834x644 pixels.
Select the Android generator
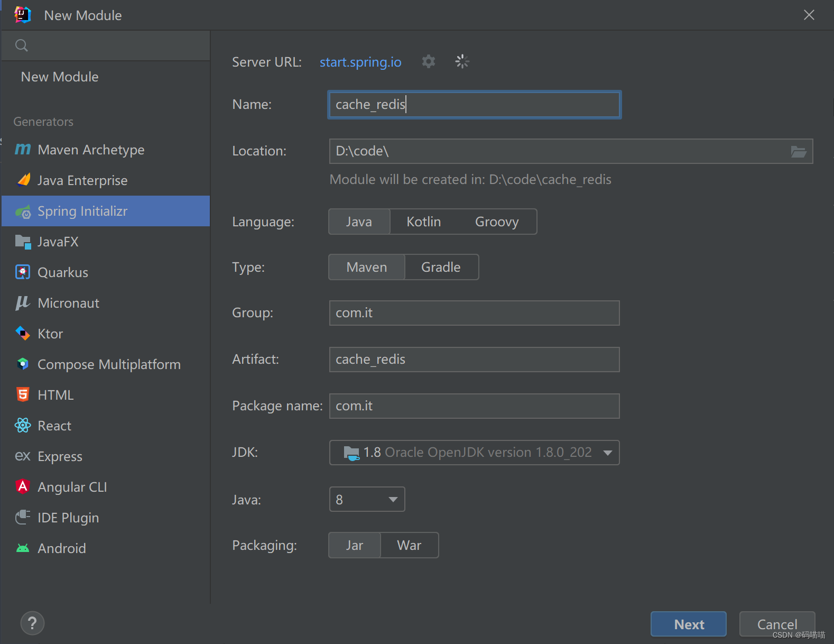point(61,548)
